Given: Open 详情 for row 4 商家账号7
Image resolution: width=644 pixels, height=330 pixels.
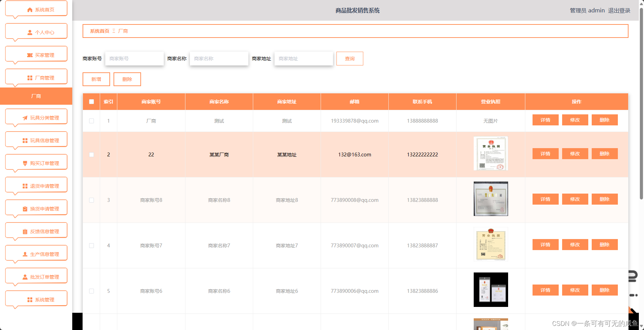Looking at the screenshot, I should 545,245.
